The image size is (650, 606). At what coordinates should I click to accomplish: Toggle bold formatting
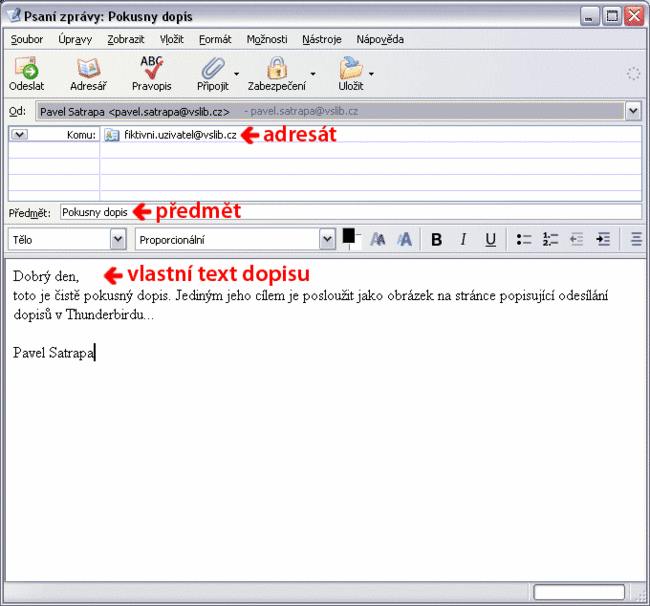coord(436,239)
